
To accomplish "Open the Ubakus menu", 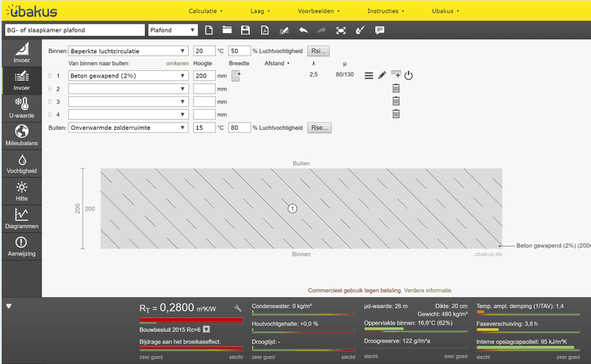I will (x=445, y=11).
